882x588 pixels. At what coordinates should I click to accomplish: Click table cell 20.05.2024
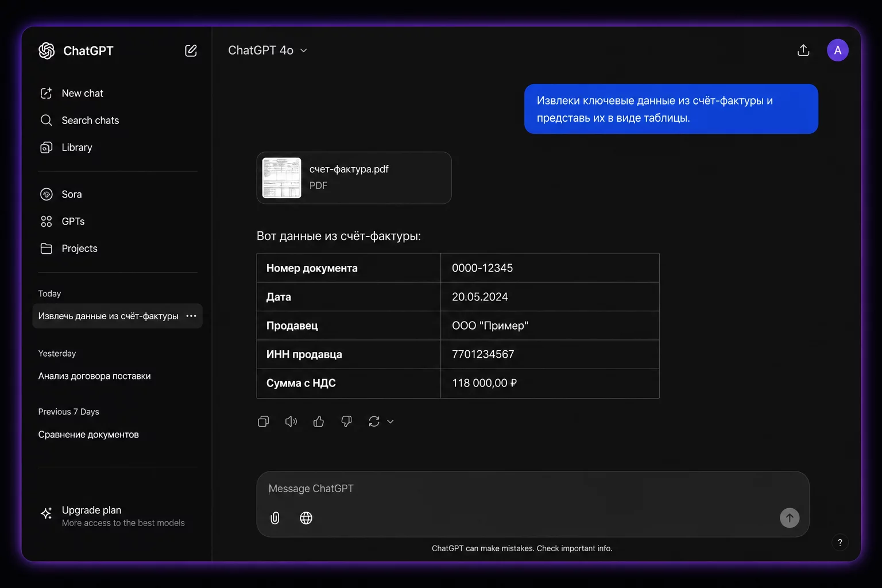(550, 297)
